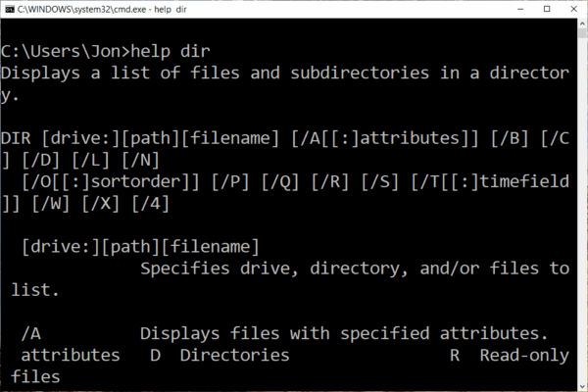Click the '[/R]' switch in syntax
Image resolution: width=588 pixels, height=392 pixels.
pos(330,182)
